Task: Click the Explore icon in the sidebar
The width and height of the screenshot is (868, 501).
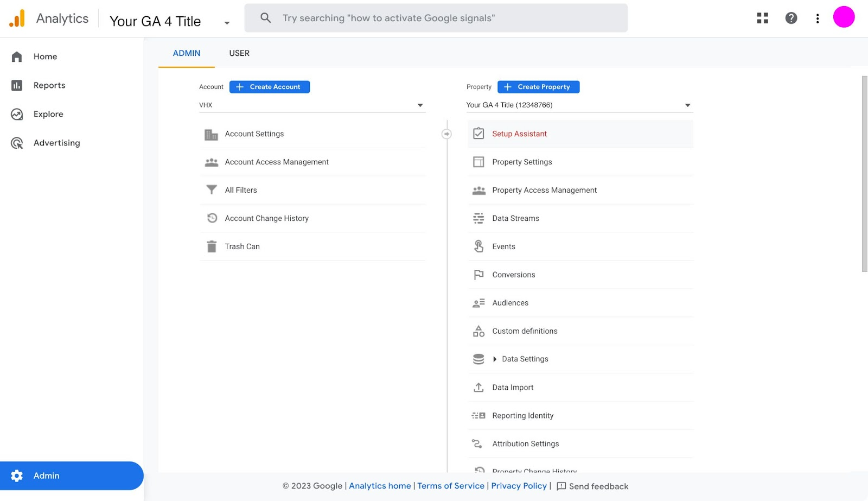Action: [17, 114]
